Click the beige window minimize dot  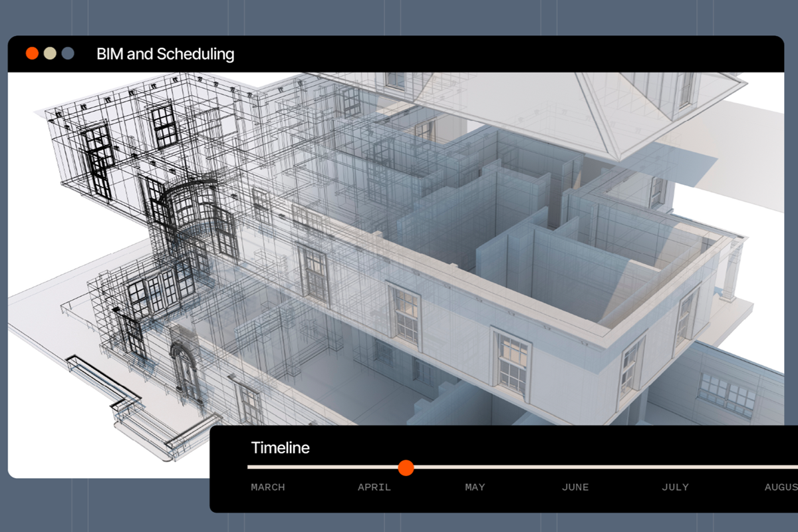pyautogui.click(x=50, y=54)
